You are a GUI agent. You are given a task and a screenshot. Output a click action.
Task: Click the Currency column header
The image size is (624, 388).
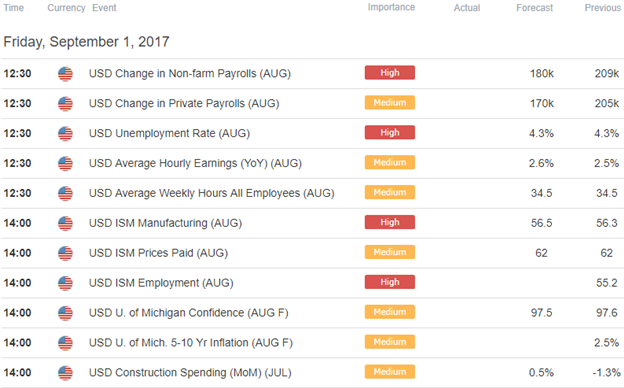(x=66, y=8)
